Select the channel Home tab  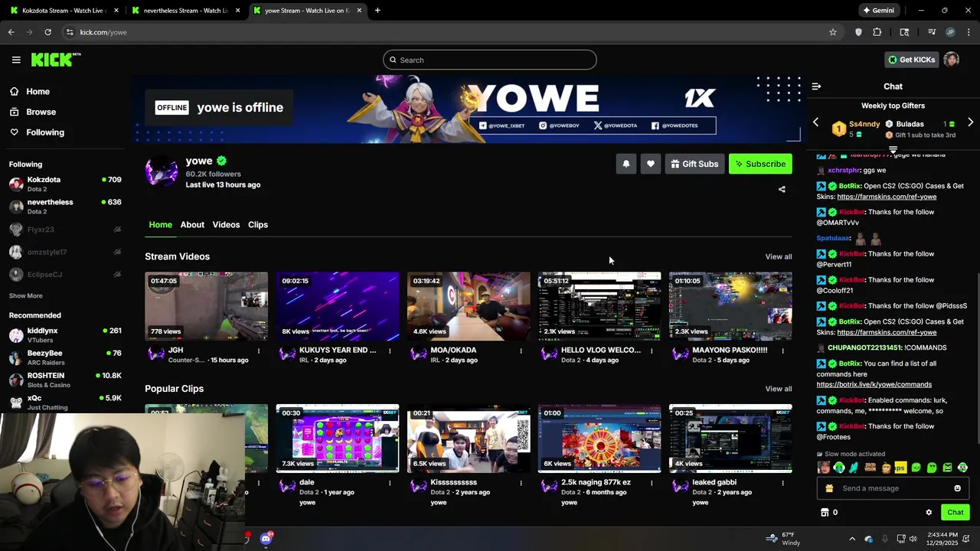click(x=160, y=224)
